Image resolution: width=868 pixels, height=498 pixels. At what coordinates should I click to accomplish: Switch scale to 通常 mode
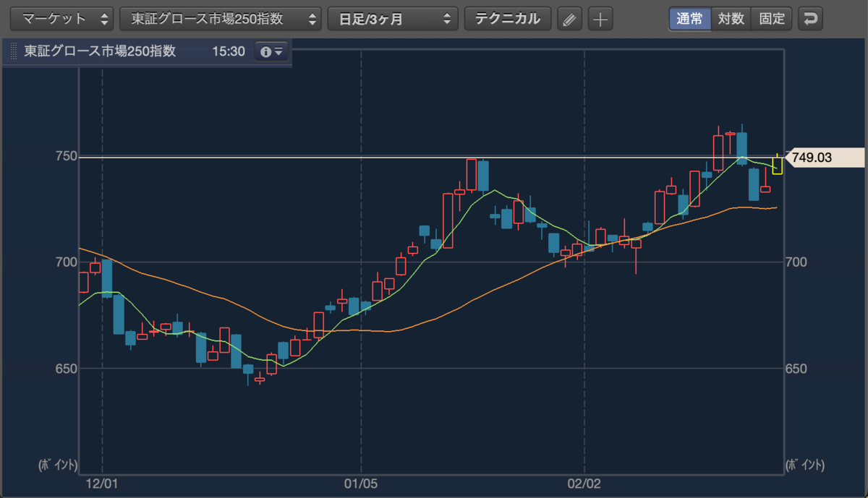pyautogui.click(x=690, y=19)
